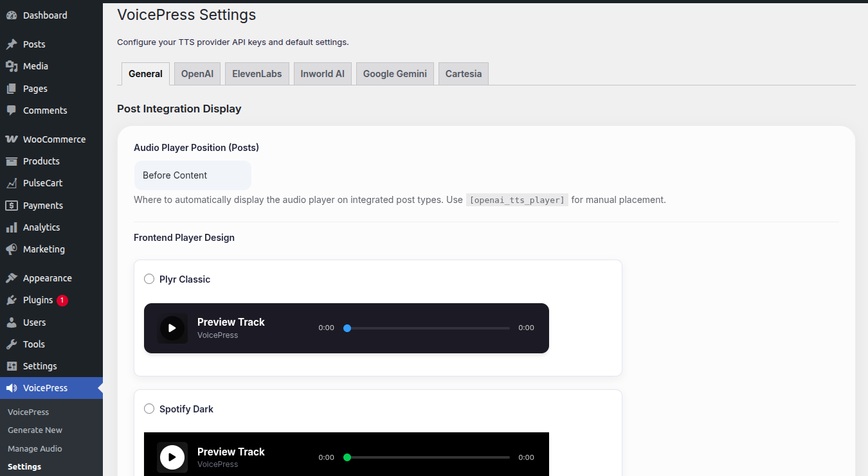The width and height of the screenshot is (868, 476).
Task: Select the Plyr Classic radio button
Action: click(x=149, y=279)
